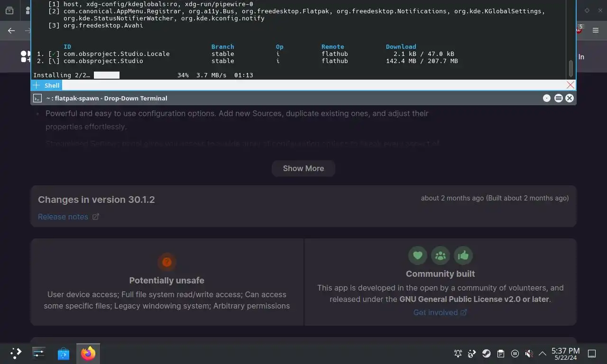
Task: Click the 142.4 MB / 207.7 MB download value
Action: (x=422, y=61)
